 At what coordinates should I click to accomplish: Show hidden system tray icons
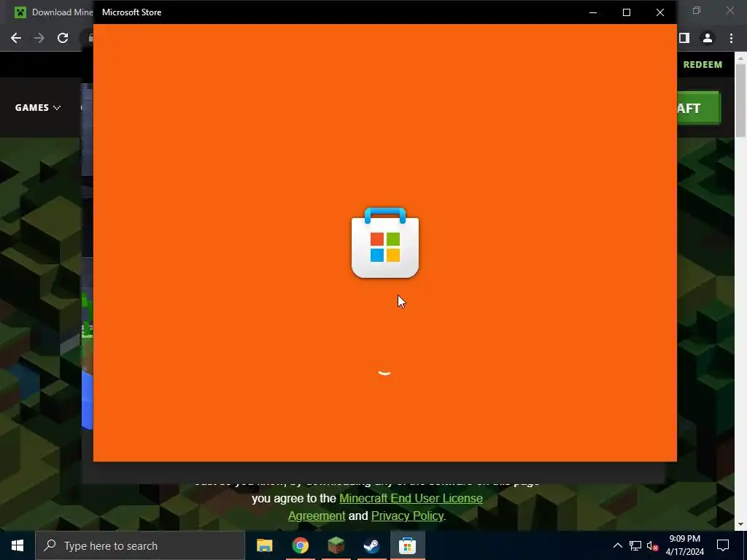(617, 545)
